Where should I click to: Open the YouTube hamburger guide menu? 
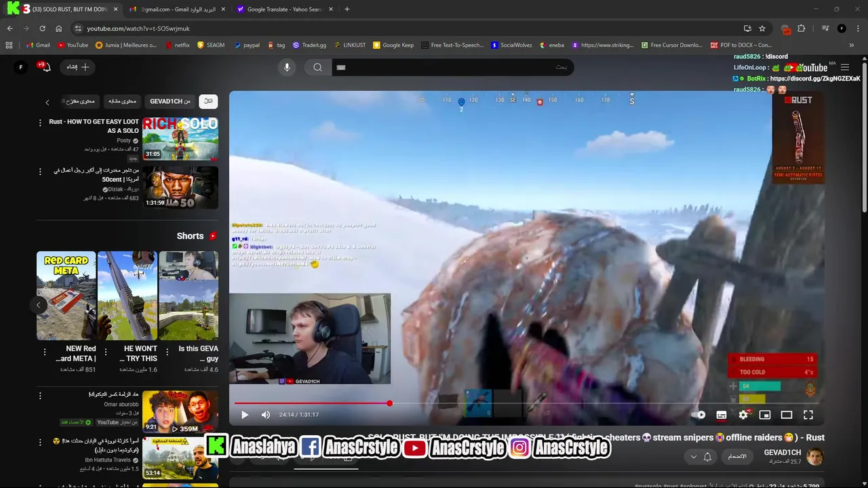[x=845, y=67]
